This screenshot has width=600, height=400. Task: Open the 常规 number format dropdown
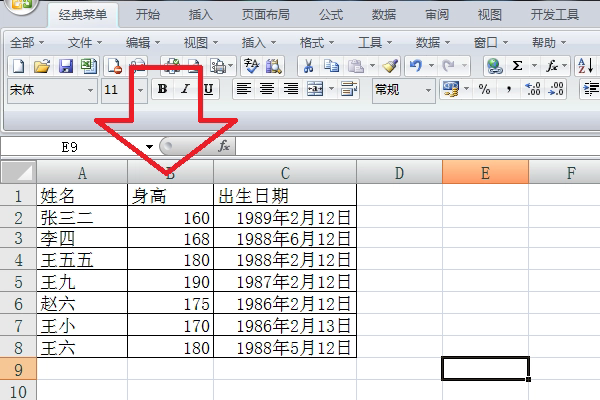428,90
